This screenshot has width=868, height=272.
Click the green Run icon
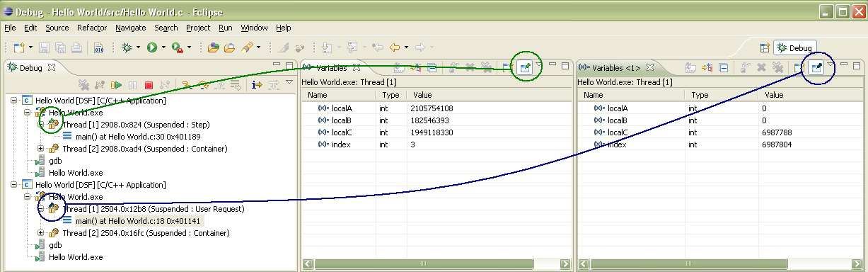[151, 47]
